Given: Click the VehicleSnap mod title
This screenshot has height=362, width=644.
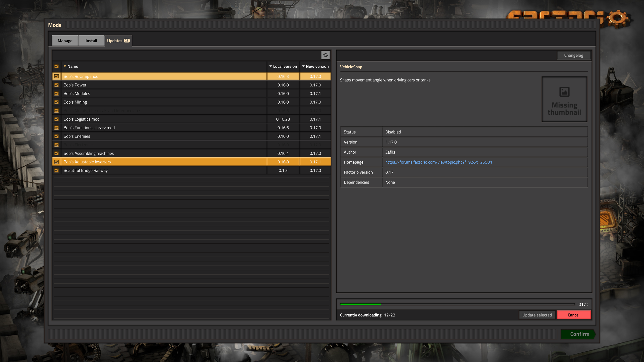Looking at the screenshot, I should click(x=351, y=67).
